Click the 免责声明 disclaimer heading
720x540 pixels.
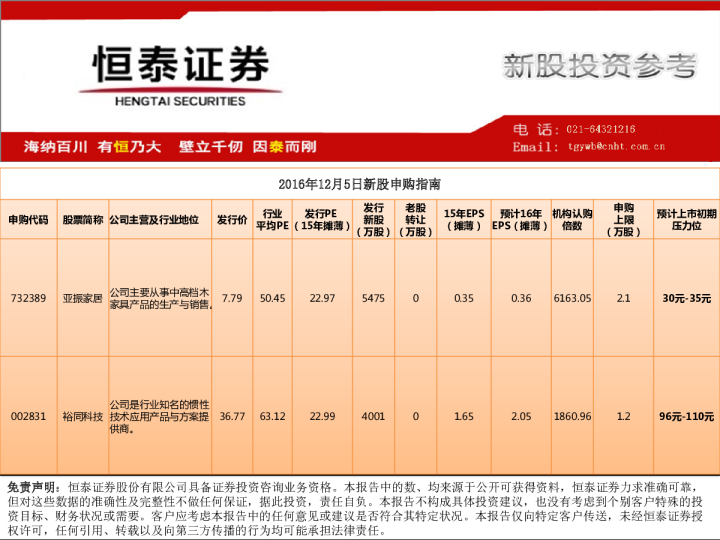pos(34,487)
